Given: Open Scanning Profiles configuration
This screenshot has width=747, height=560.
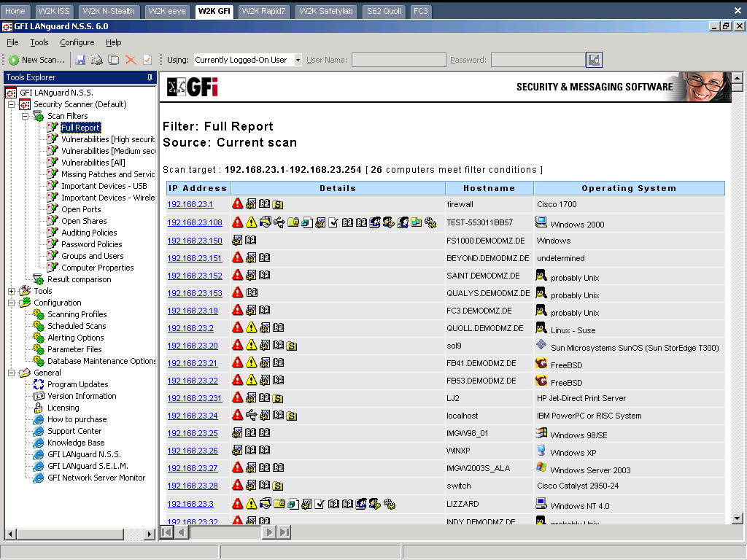Looking at the screenshot, I should coord(77,314).
